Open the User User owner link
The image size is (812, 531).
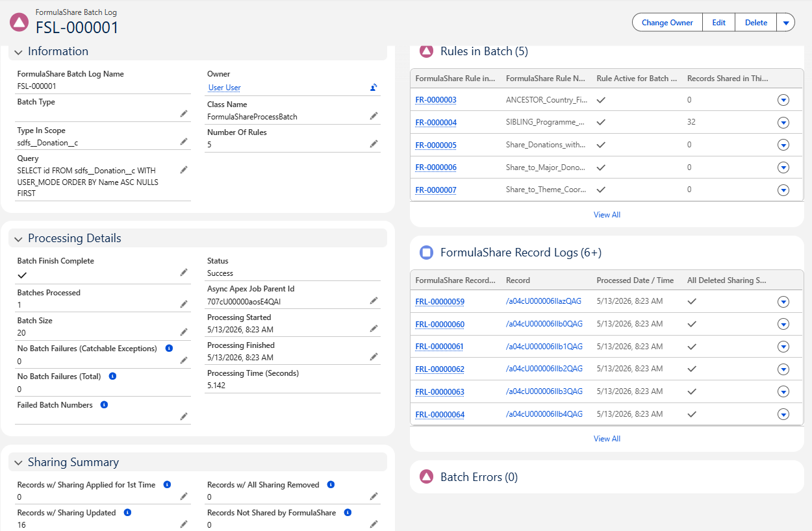coord(225,88)
